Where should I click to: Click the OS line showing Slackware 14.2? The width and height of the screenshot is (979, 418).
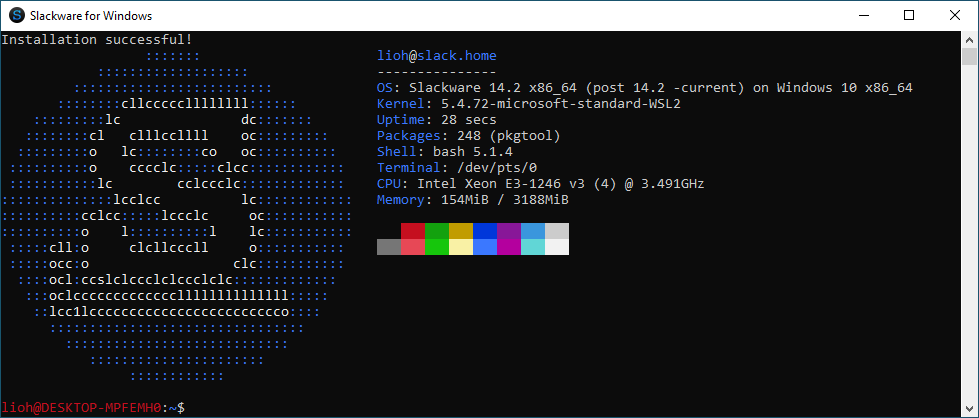tap(645, 88)
